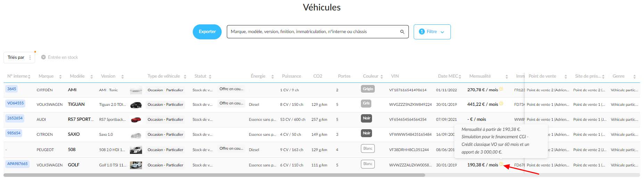Select the TIGUAN model cell
Viewport: 644px width, 180px height.
coord(76,104)
